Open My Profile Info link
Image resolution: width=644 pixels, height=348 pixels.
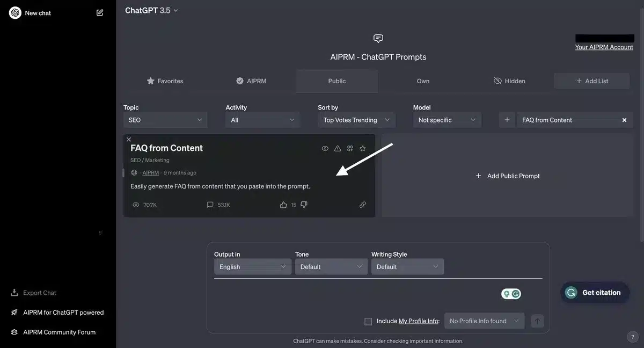[419, 321]
